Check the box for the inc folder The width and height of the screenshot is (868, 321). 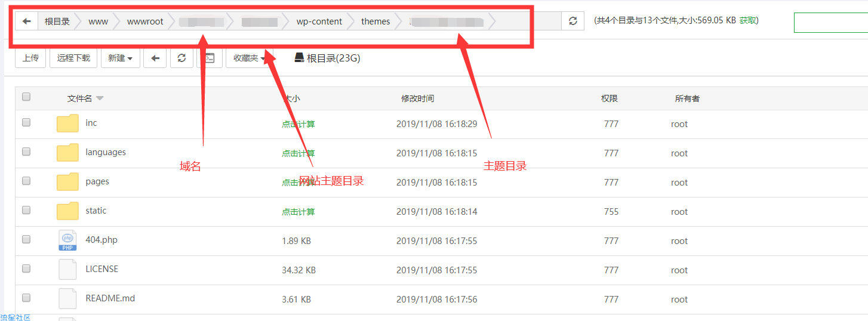pos(26,122)
